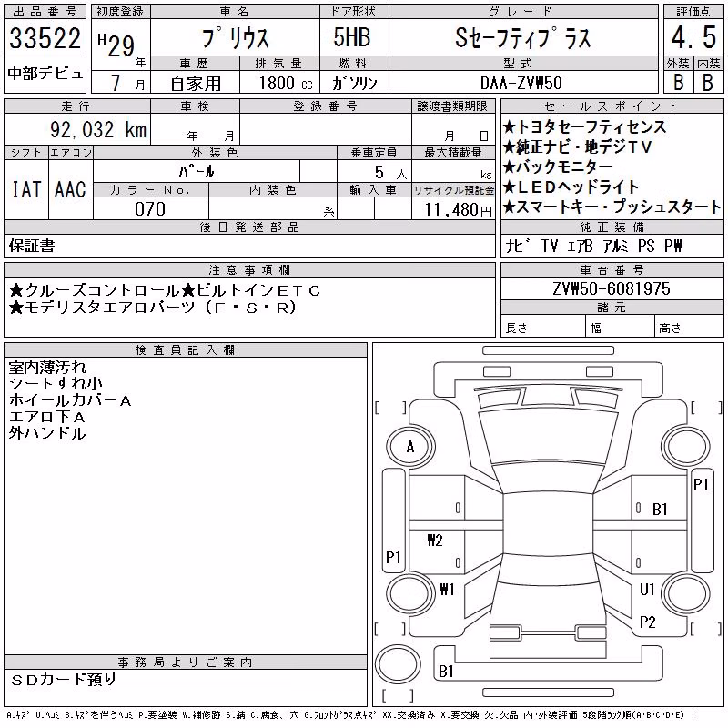728x728 pixels.
Task: Click the color number 070 cell
Action: [150, 209]
